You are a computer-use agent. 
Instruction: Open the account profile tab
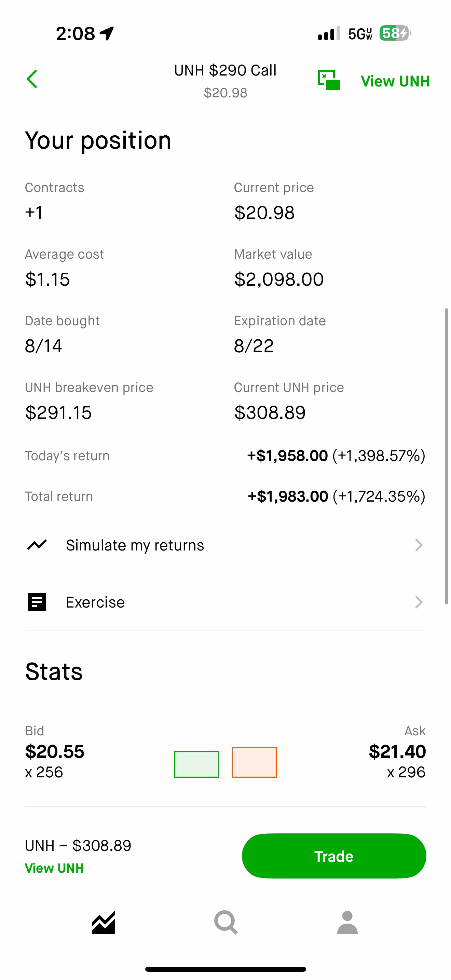click(x=347, y=922)
